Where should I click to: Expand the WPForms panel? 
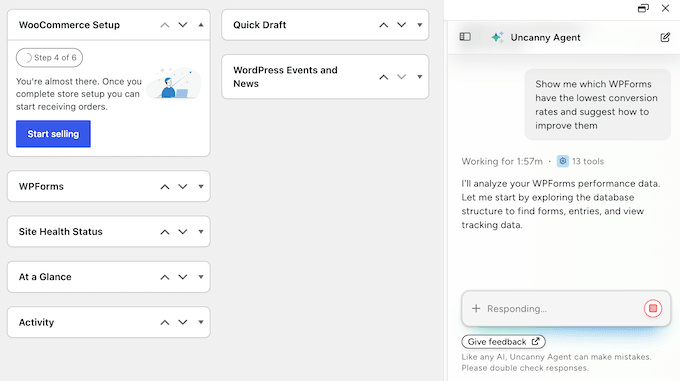pyautogui.click(x=201, y=187)
